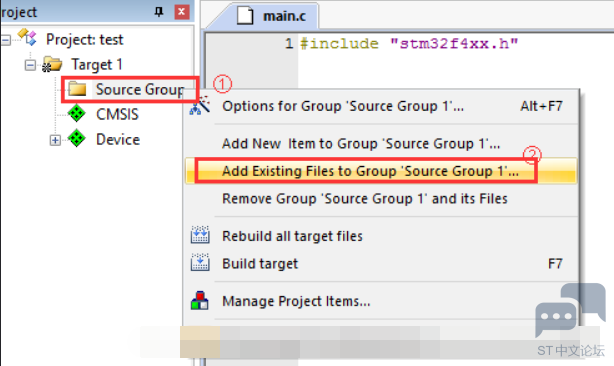The image size is (614, 366).
Task: Expand the Device component node
Action: pos(55,140)
